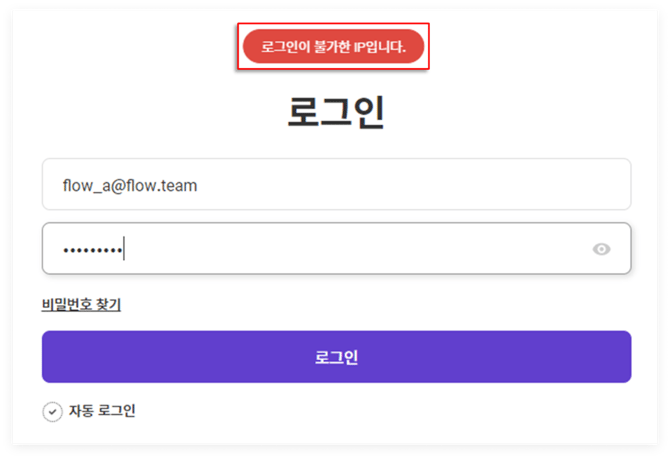
Task: Select the 비밀번호 찾기 password recovery link
Action: point(81,304)
